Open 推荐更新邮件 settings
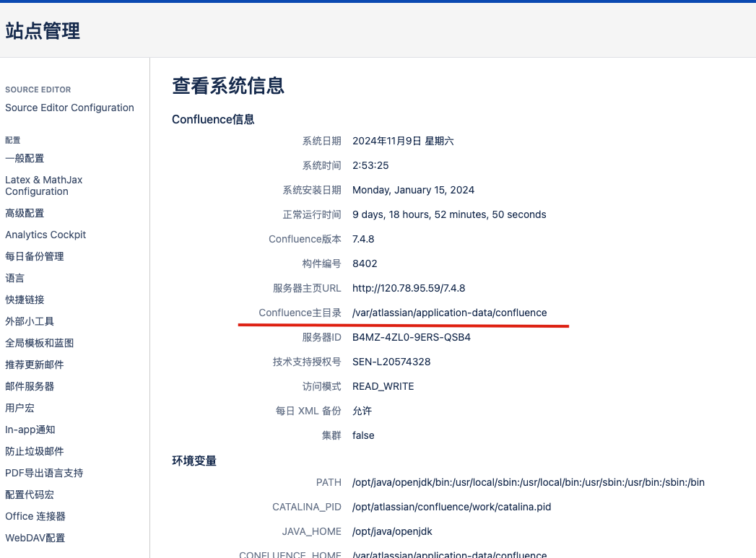756x558 pixels. (34, 365)
